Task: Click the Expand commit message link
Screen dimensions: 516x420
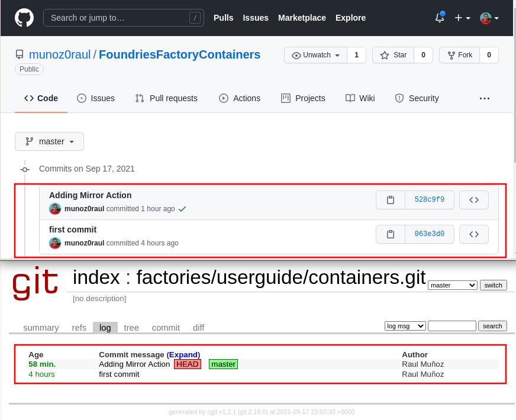Action: click(183, 354)
